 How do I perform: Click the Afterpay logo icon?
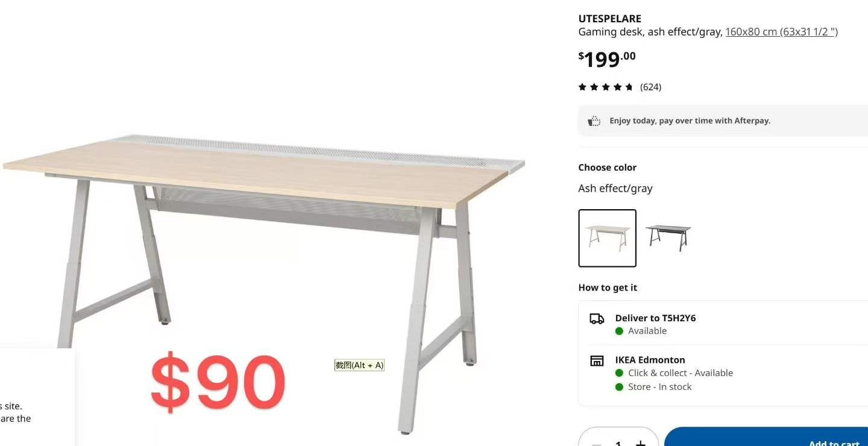pos(594,121)
